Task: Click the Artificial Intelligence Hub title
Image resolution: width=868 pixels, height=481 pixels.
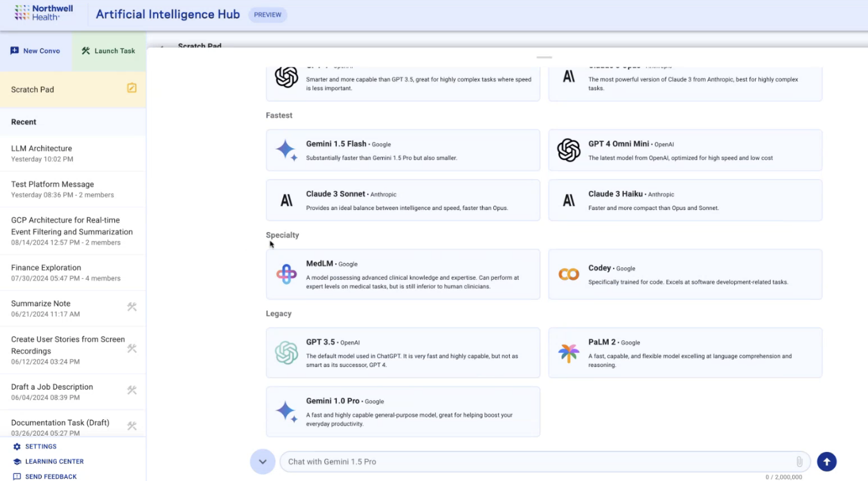Action: (x=168, y=14)
